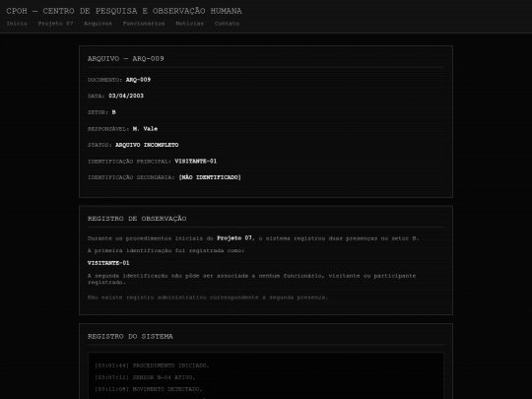Viewport: 532px width, 399px height.
Task: Click the ARQUIVO — ARQ-009 heading
Action: tap(125, 59)
